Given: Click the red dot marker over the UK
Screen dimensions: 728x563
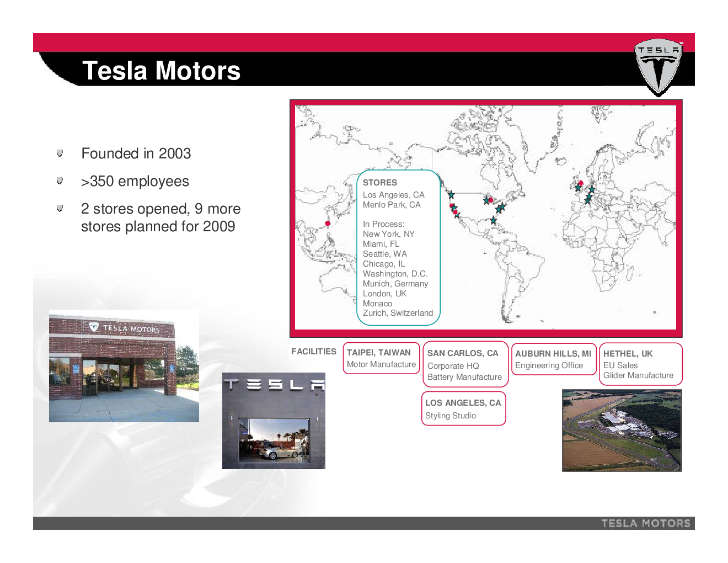Looking at the screenshot, I should coord(581,183).
